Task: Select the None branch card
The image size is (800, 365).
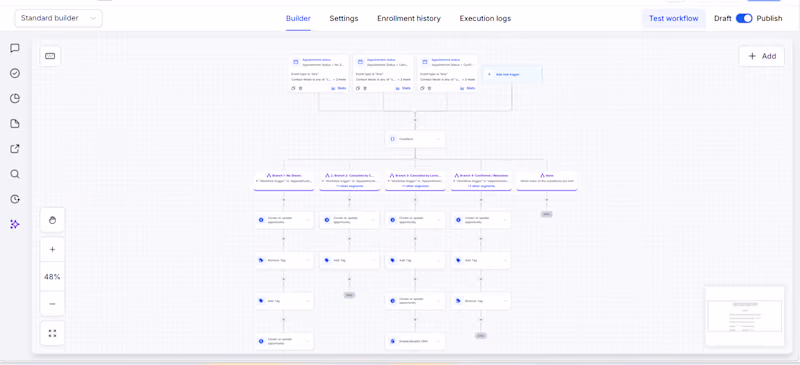Action: click(546, 181)
